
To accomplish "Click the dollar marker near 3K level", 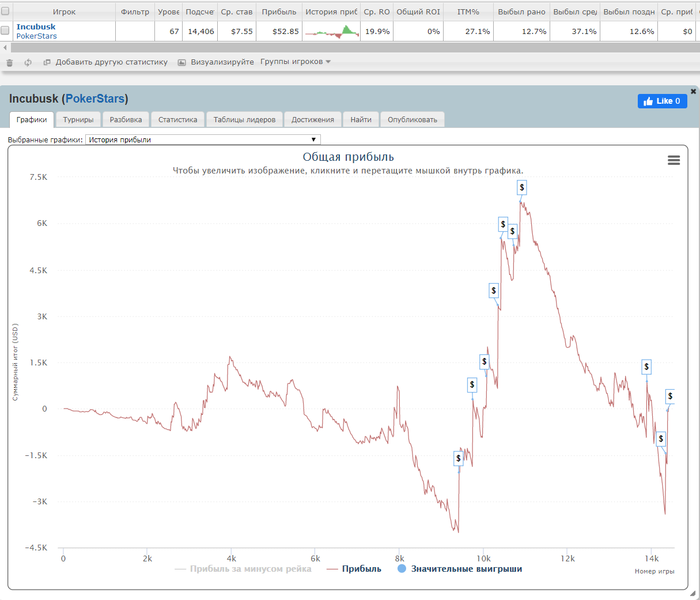I will 493,291.
